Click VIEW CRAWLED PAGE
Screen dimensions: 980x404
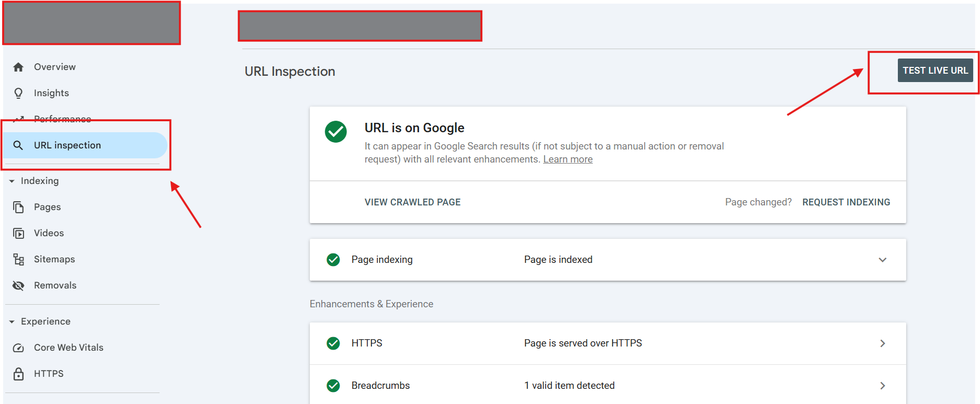tap(412, 202)
